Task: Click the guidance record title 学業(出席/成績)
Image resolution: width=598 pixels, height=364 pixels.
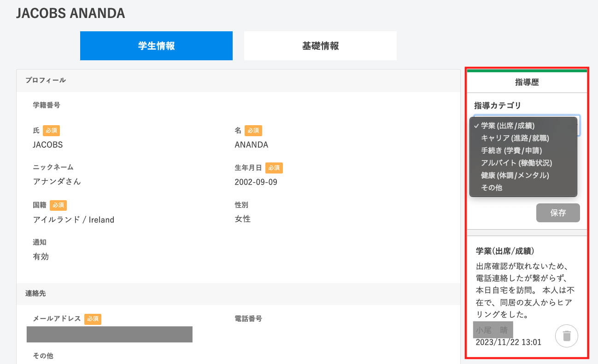Action: (505, 251)
